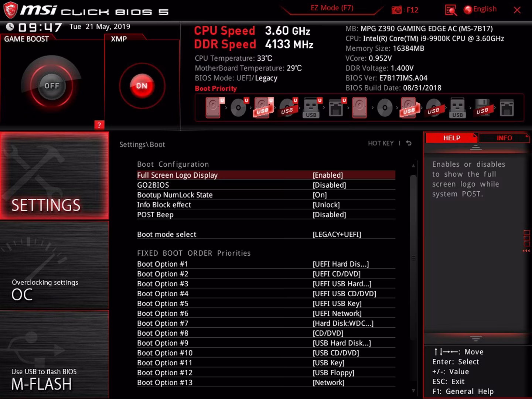The image size is (532, 399).
Task: Select UEFI hard disk icon in Boot Priority
Action: point(214,108)
